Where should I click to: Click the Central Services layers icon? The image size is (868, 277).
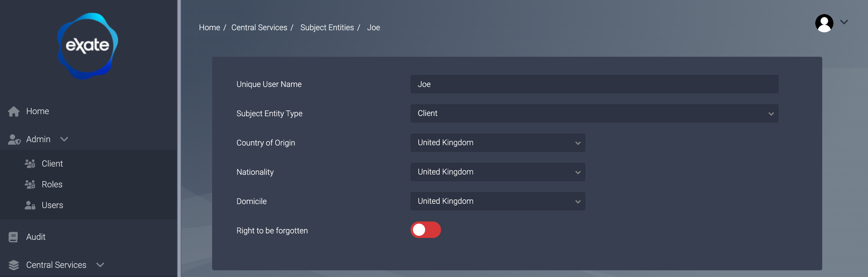14,265
